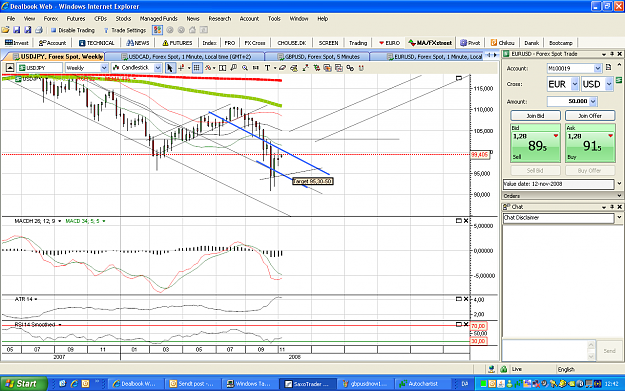
Task: Close the MACD indicator pane
Action: [466, 220]
